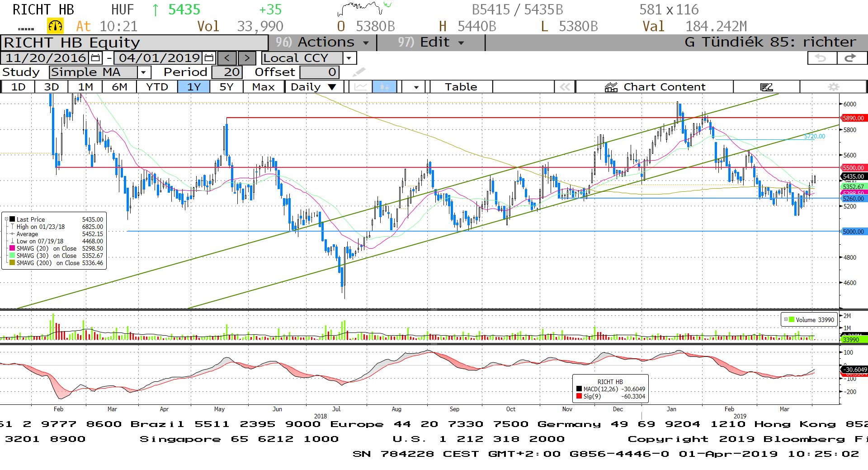This screenshot has width=868, height=470.
Task: Click the red Sig(9) legend swatch
Action: click(579, 396)
